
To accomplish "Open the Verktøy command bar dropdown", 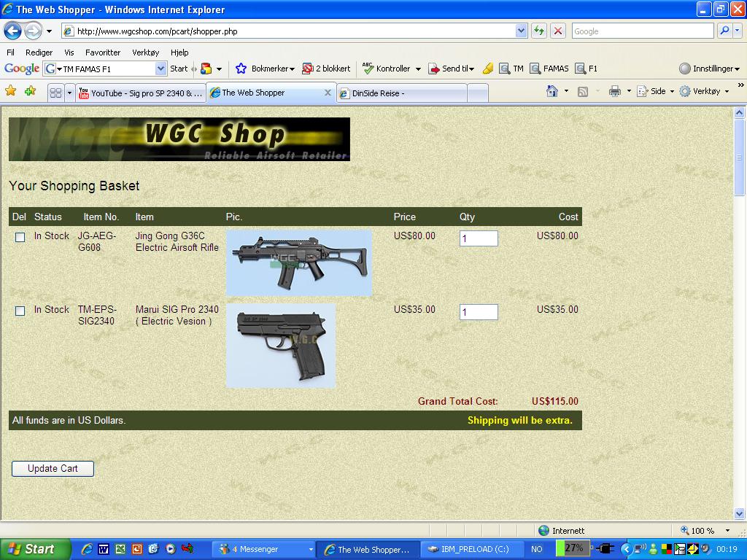I will tap(705, 91).
